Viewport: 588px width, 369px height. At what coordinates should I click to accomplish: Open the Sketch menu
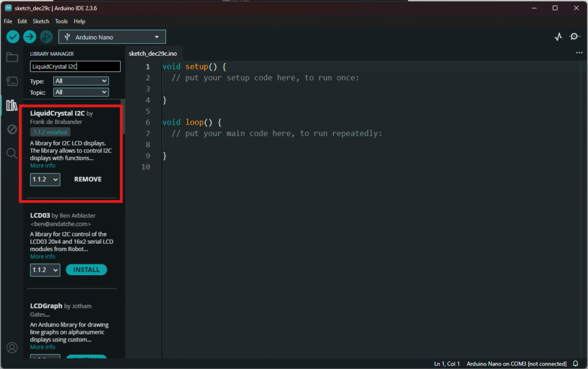pos(41,21)
